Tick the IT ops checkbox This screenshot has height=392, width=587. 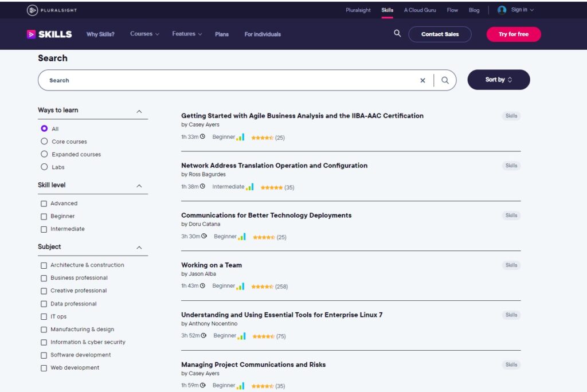(x=44, y=317)
